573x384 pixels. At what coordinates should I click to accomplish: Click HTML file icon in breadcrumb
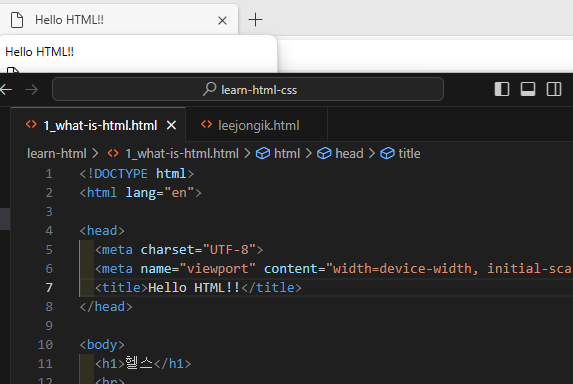[113, 153]
